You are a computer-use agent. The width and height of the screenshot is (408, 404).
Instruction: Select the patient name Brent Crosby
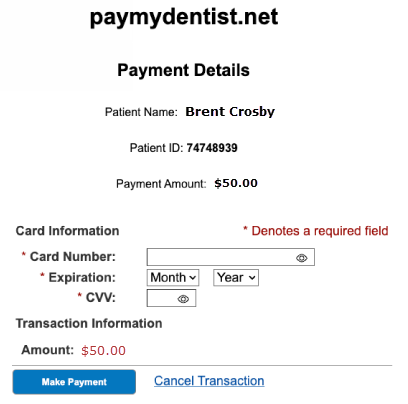230,112
